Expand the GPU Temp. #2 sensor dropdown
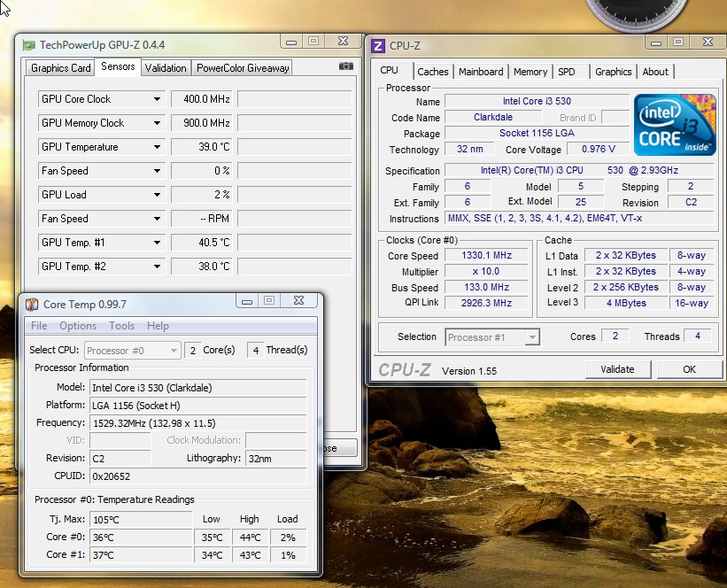This screenshot has height=588, width=727. click(x=157, y=267)
